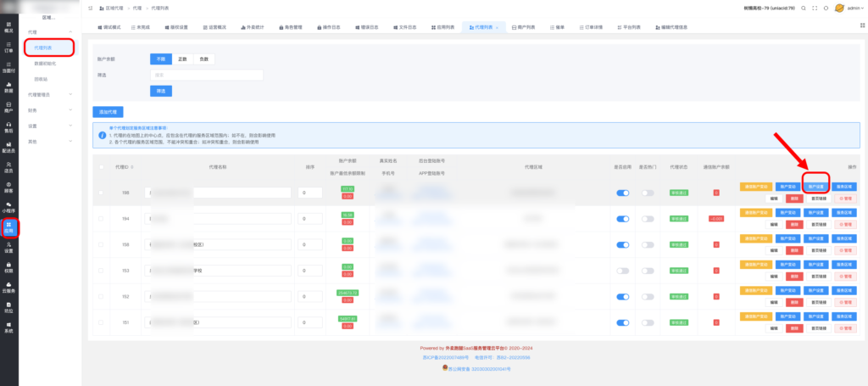Expand the 财务 submenu in side panel
The image size is (868, 386).
[x=51, y=109]
